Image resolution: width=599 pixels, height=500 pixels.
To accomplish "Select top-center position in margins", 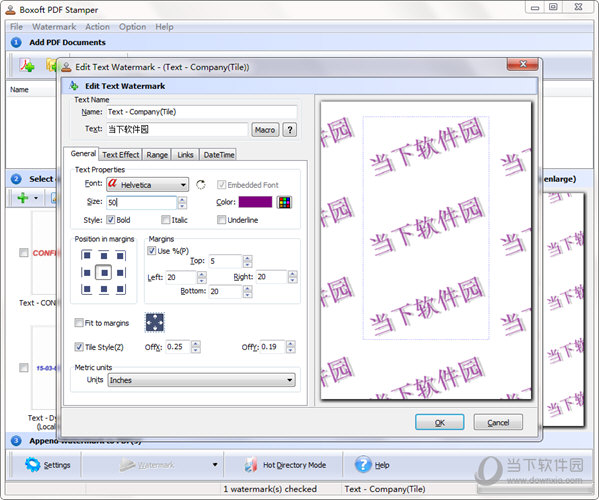I will pyautogui.click(x=104, y=256).
